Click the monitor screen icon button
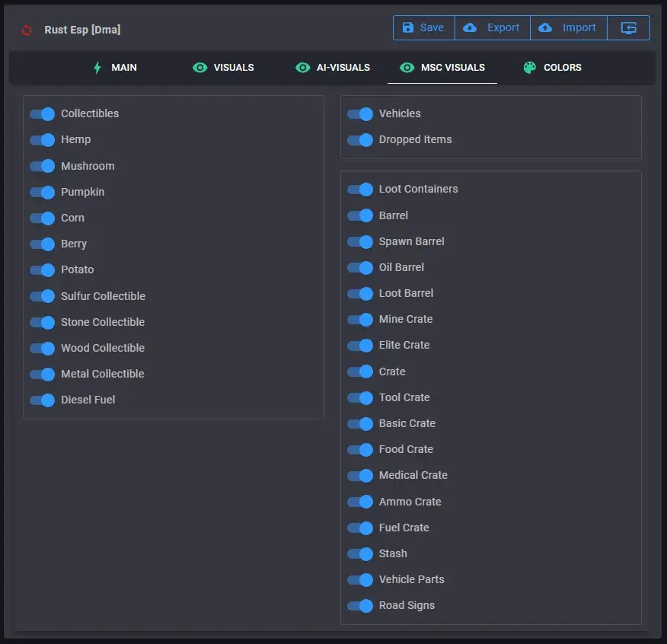The height and width of the screenshot is (644, 667). coord(628,28)
